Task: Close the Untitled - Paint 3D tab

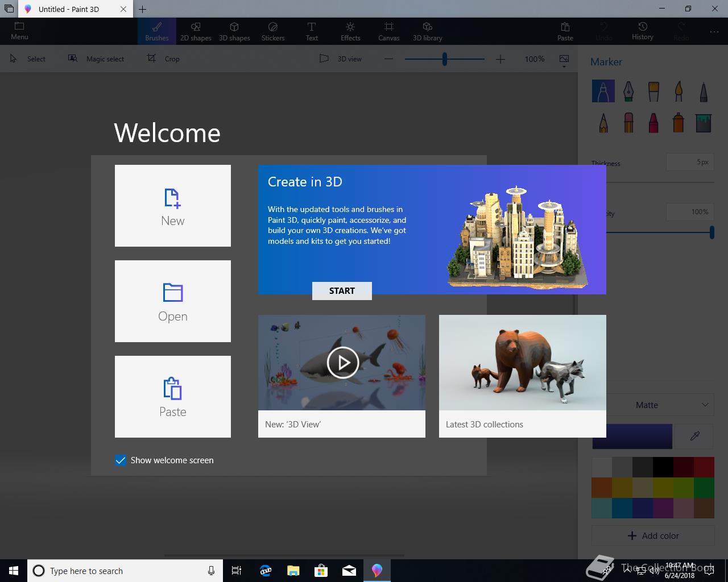Action: (x=123, y=9)
